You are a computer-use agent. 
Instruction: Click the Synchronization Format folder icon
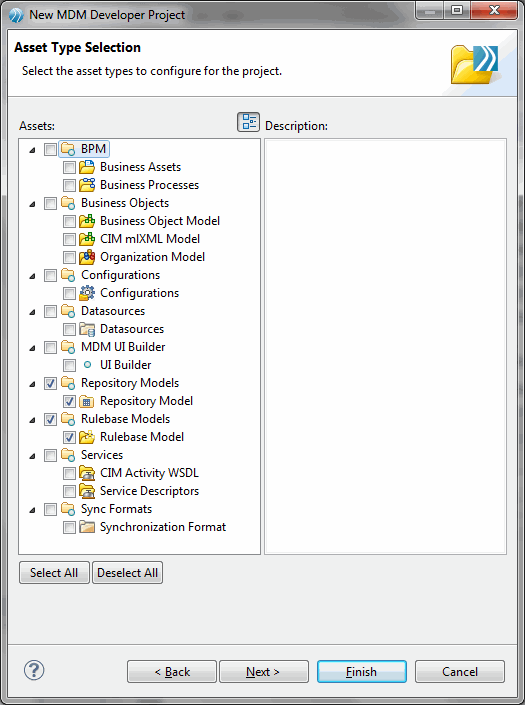(x=87, y=527)
